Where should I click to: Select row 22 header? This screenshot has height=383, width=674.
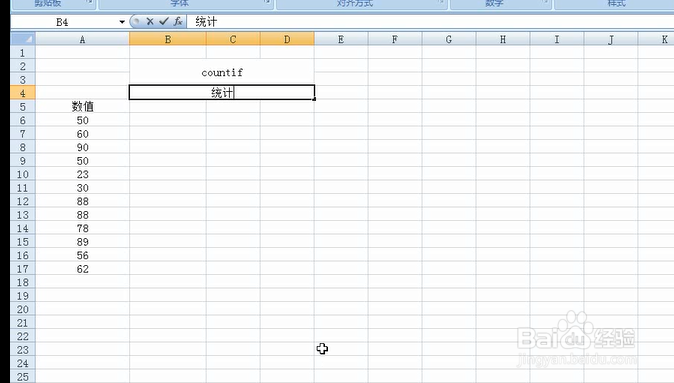coord(23,336)
